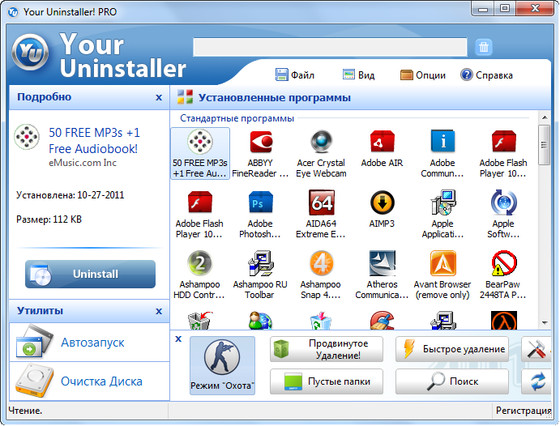560x426 pixels.
Task: Select Adobe Flash Player icon in second row
Action: 200,214
